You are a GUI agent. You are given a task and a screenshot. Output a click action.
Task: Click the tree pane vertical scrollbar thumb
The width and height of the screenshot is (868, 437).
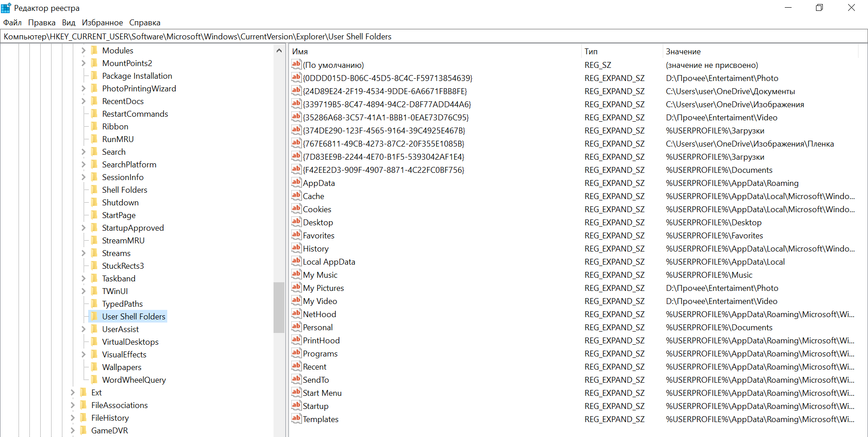[x=279, y=307]
